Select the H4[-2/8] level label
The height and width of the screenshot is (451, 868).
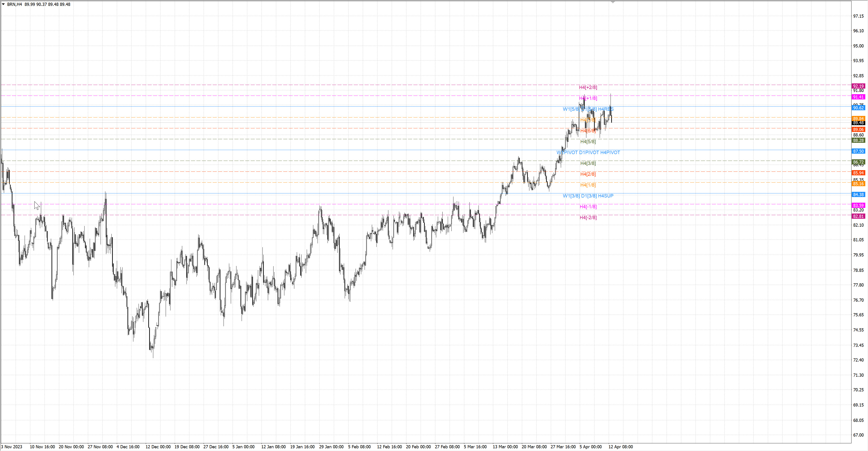pos(588,218)
